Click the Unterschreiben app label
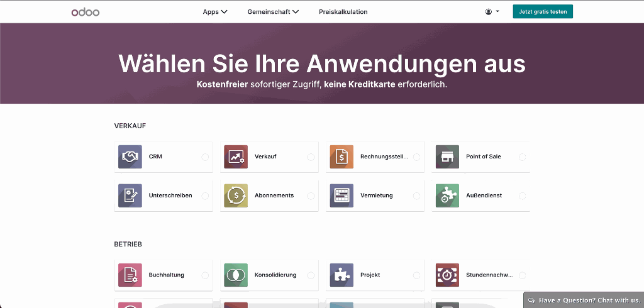Viewport: 644px width, 308px height. click(x=170, y=195)
